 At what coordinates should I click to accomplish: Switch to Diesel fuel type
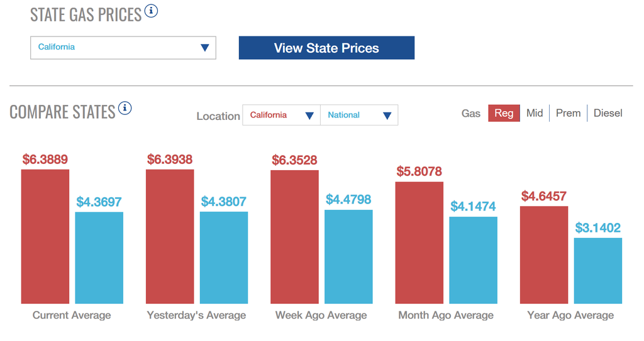(608, 113)
